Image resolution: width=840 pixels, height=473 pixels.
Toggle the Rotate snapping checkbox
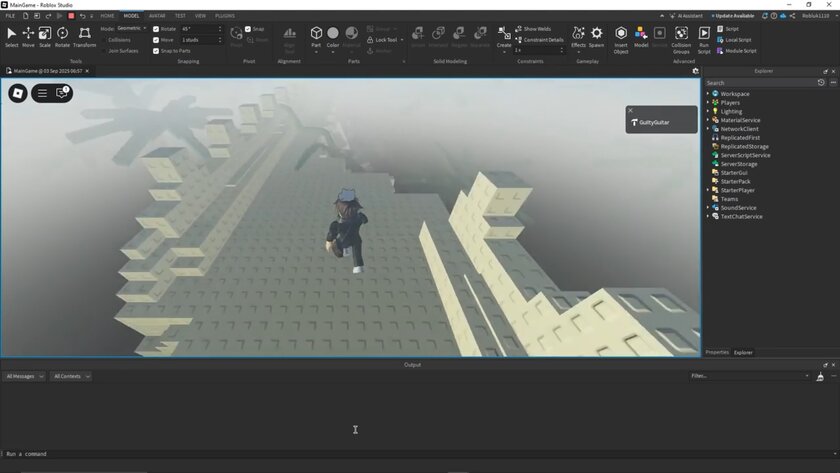(x=156, y=29)
